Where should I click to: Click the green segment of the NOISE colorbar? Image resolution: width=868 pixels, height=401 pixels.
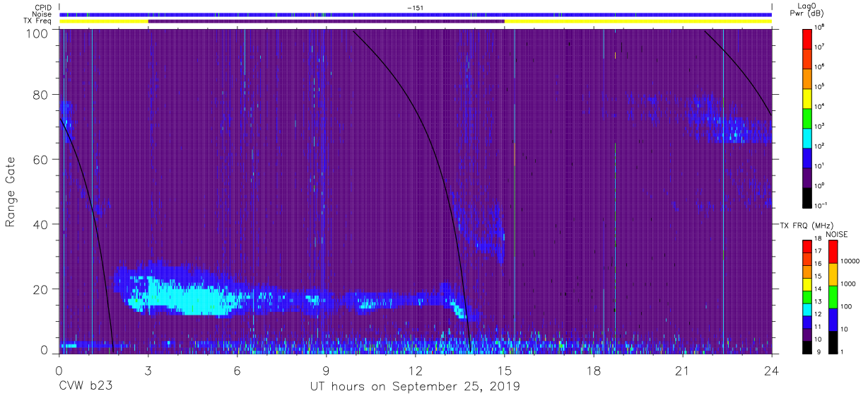(833, 297)
